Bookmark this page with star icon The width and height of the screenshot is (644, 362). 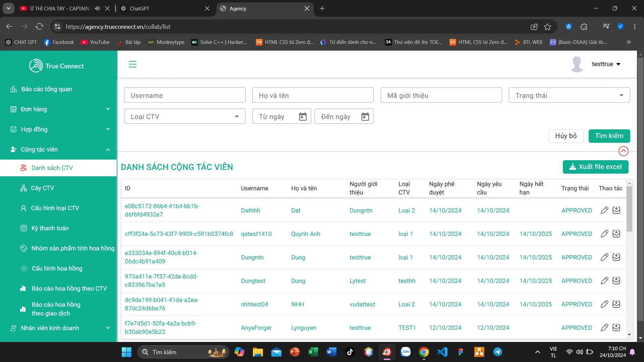[547, 27]
